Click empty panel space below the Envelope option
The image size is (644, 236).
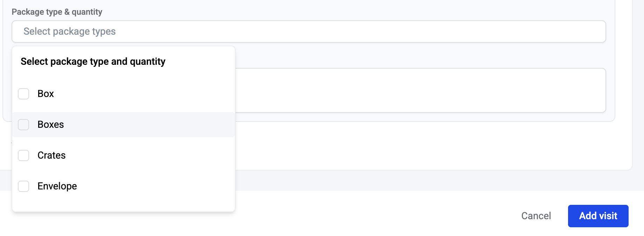pyautogui.click(x=122, y=204)
